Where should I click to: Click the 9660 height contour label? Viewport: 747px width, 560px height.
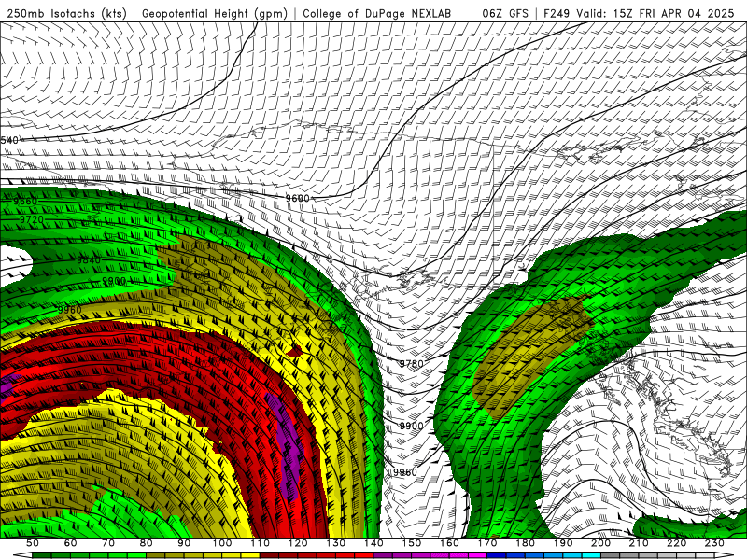click(x=25, y=202)
